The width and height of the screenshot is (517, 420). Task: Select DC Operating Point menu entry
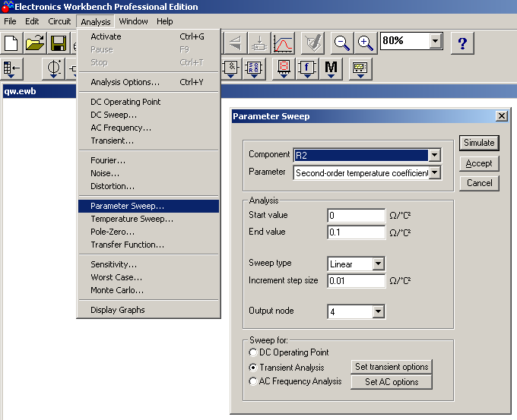pos(149,102)
